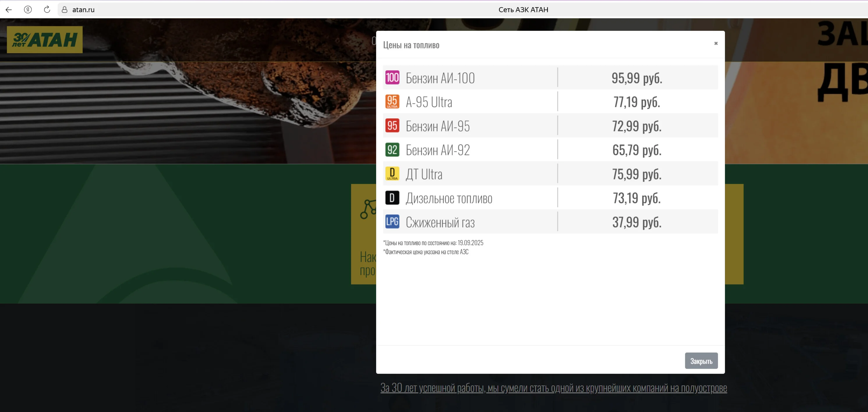The image size is (868, 412).
Task: Click the page title 'Сеть АЗК АТАН'
Action: (x=523, y=10)
